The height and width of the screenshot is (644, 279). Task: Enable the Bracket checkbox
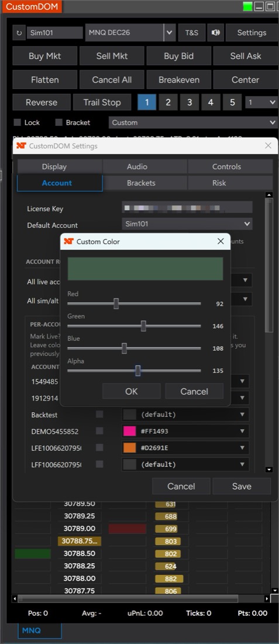tap(58, 122)
